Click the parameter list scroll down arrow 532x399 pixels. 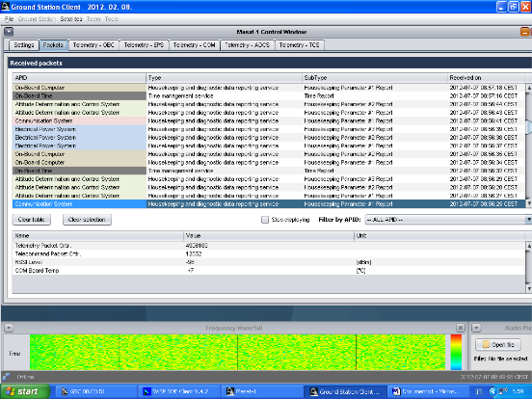[528, 288]
